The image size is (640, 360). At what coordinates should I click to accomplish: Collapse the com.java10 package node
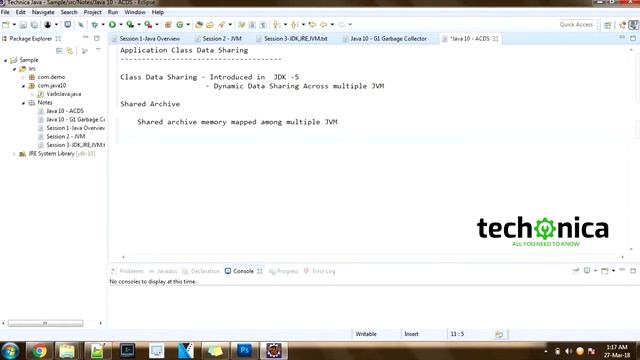click(x=23, y=86)
